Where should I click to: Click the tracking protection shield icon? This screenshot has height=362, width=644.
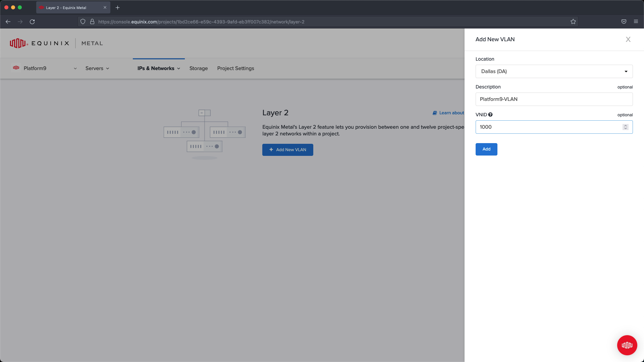pos(83,22)
